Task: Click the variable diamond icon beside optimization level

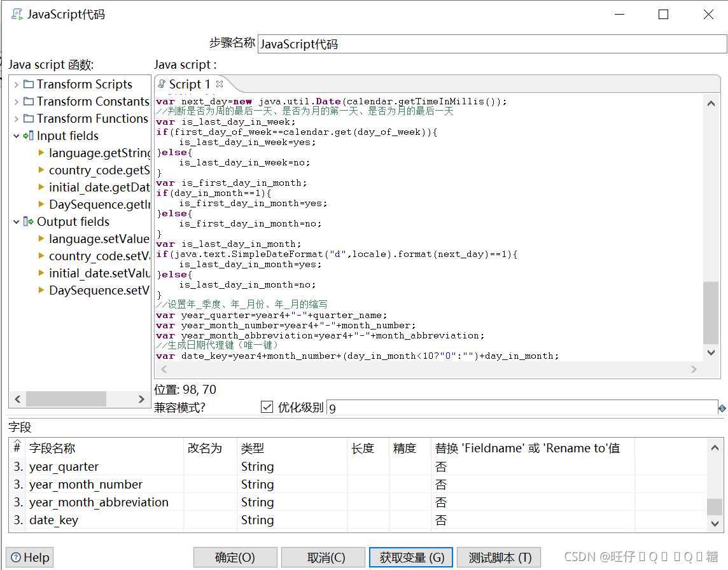Action: pos(722,408)
